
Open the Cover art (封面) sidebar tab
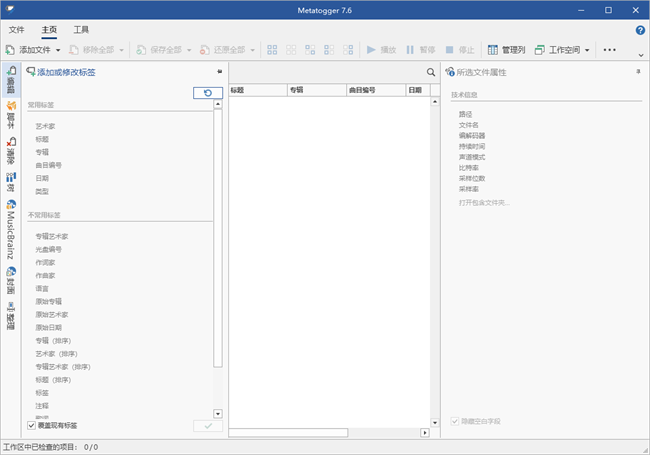(x=10, y=279)
